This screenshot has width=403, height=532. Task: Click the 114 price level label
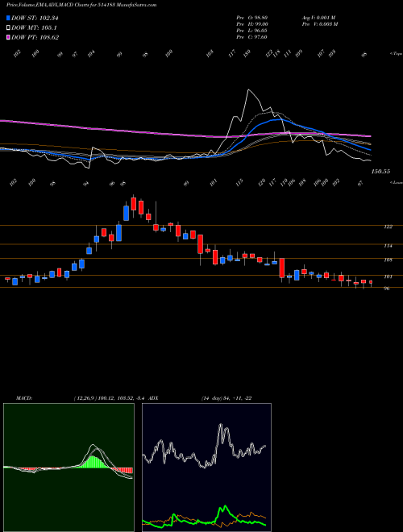coord(388,246)
